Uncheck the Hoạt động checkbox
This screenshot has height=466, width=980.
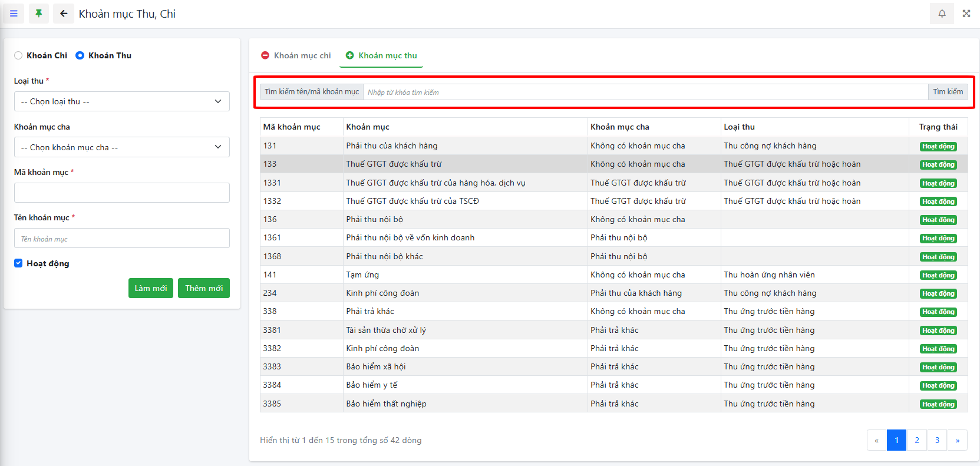[18, 263]
